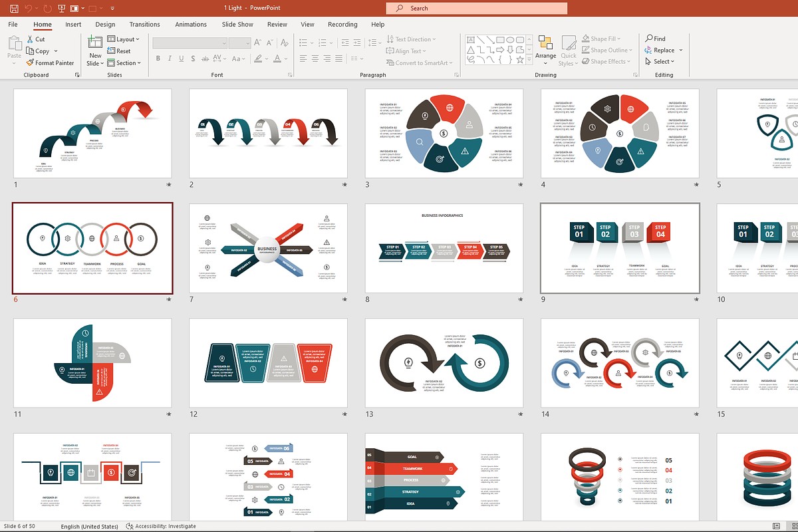Open the File menu

pyautogui.click(x=13, y=25)
